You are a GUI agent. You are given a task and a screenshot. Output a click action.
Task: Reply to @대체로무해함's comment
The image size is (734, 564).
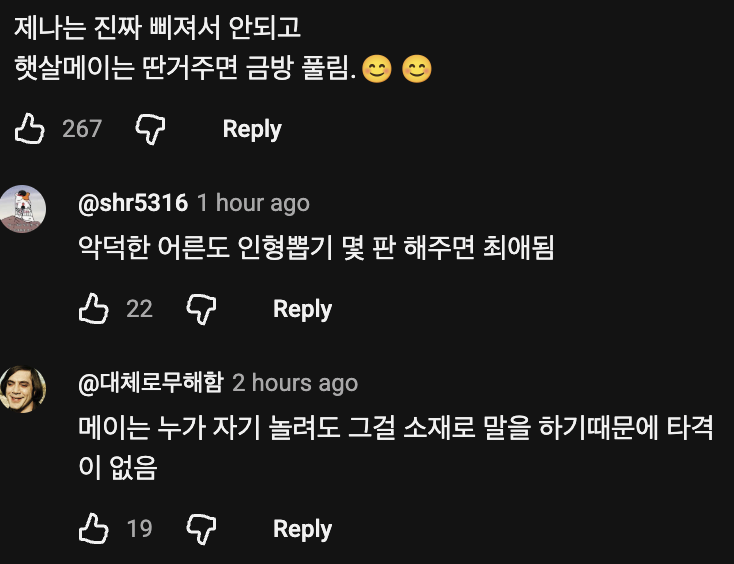(302, 529)
